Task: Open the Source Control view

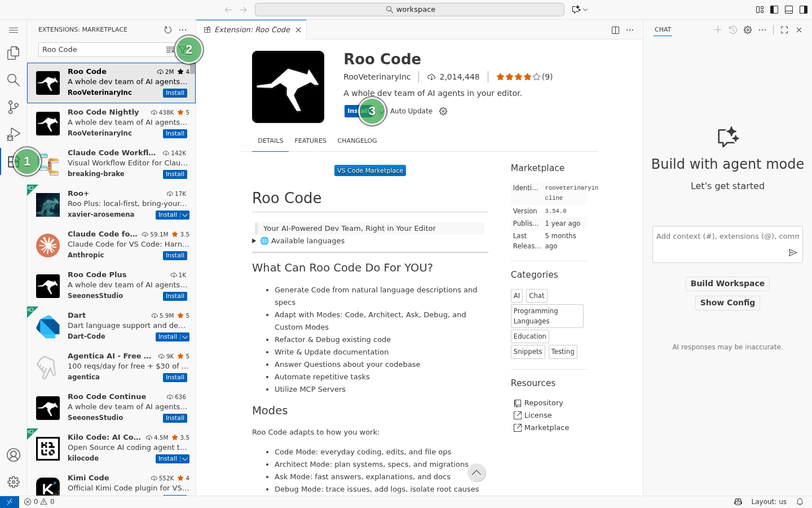Action: [x=14, y=107]
